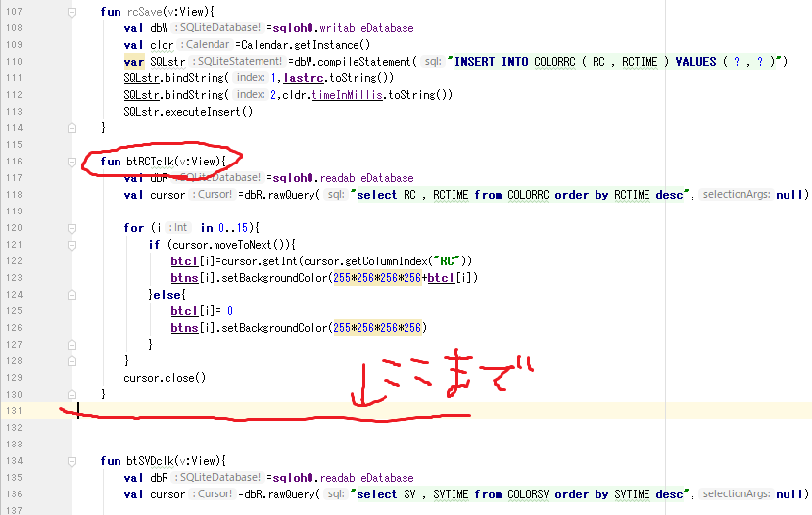
Task: Click SQLiteStatement! type hint on line 110
Action: point(237,62)
